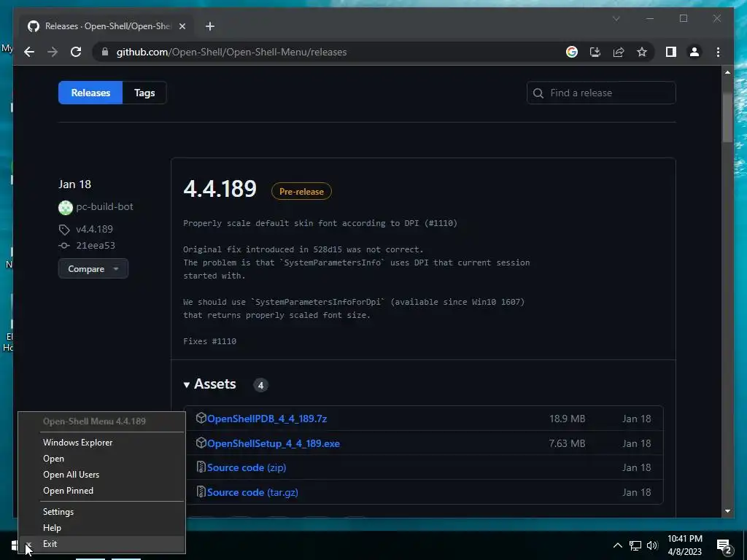Viewport: 747px width, 560px height.
Task: Click the pc-build-bot avatar
Action: 65,208
